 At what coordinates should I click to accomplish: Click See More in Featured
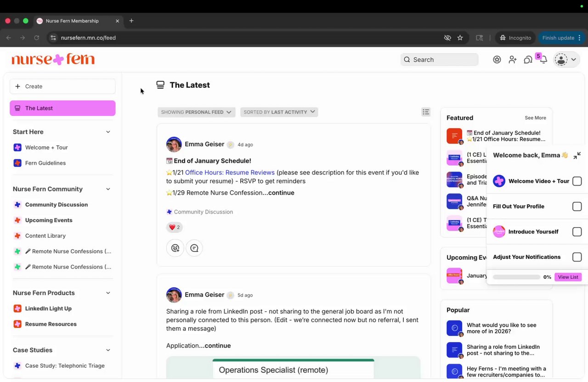536,118
